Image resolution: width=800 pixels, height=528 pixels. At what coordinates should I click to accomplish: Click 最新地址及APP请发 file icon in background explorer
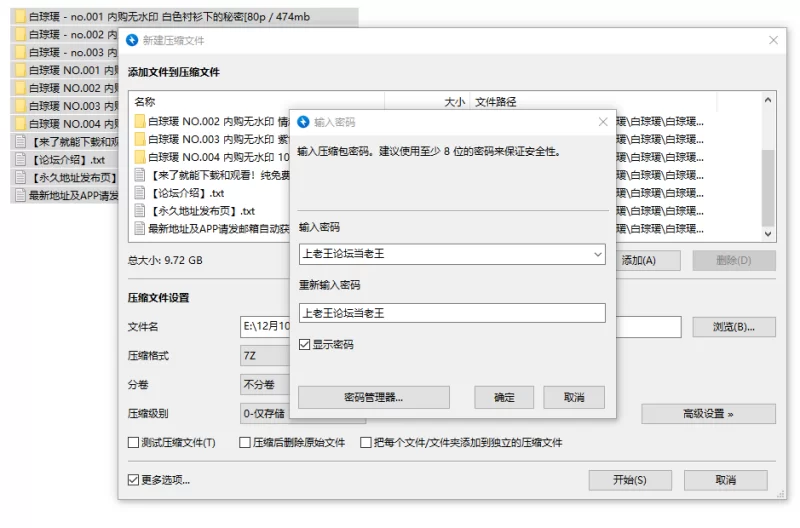pyautogui.click(x=20, y=195)
